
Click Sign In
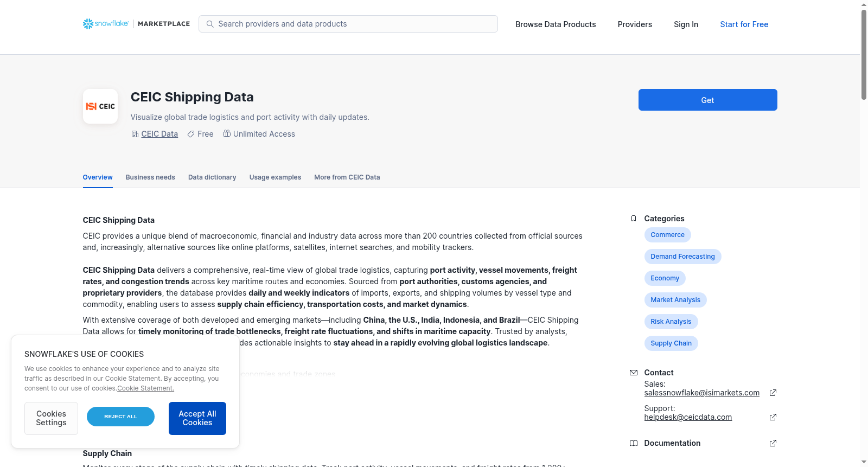click(686, 24)
